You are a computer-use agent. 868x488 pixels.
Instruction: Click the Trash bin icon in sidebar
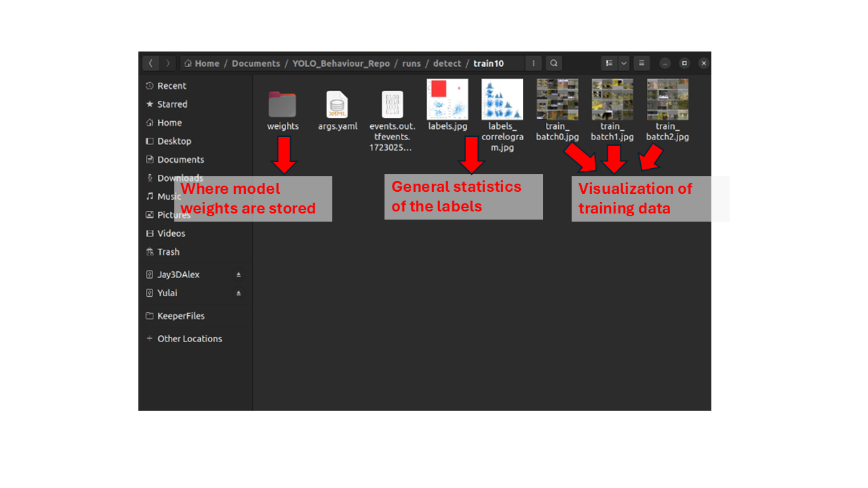click(150, 251)
